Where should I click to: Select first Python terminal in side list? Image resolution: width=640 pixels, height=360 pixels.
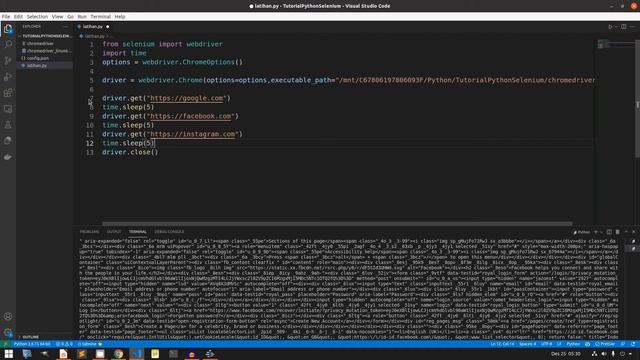pos(633,241)
